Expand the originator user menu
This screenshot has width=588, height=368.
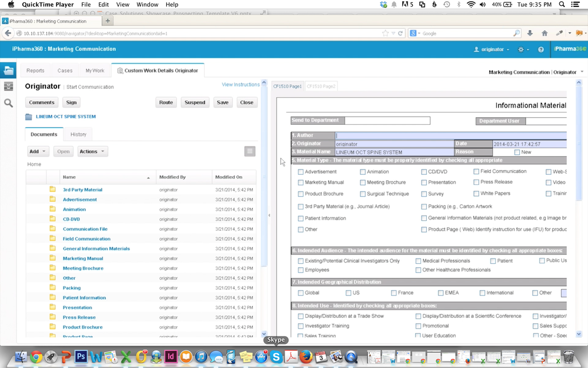(x=490, y=49)
